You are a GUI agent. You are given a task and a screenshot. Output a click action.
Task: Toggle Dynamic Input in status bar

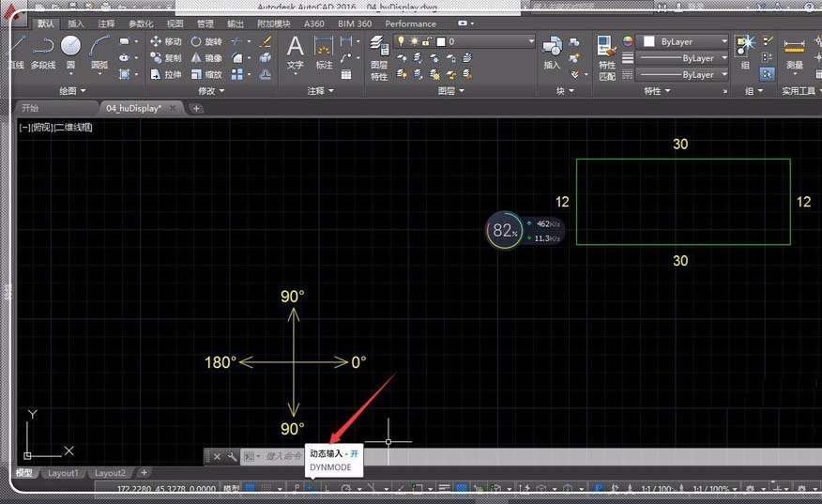pos(309,489)
